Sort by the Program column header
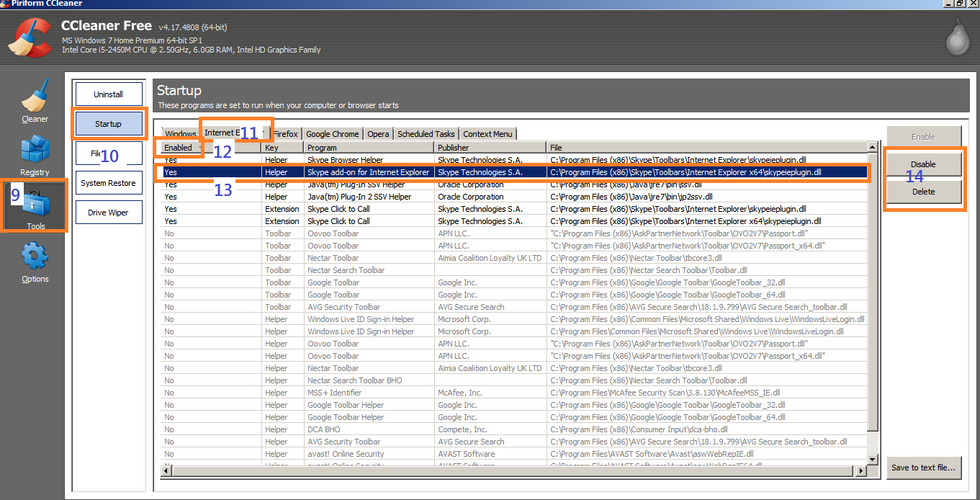This screenshot has width=980, height=500. [x=369, y=148]
